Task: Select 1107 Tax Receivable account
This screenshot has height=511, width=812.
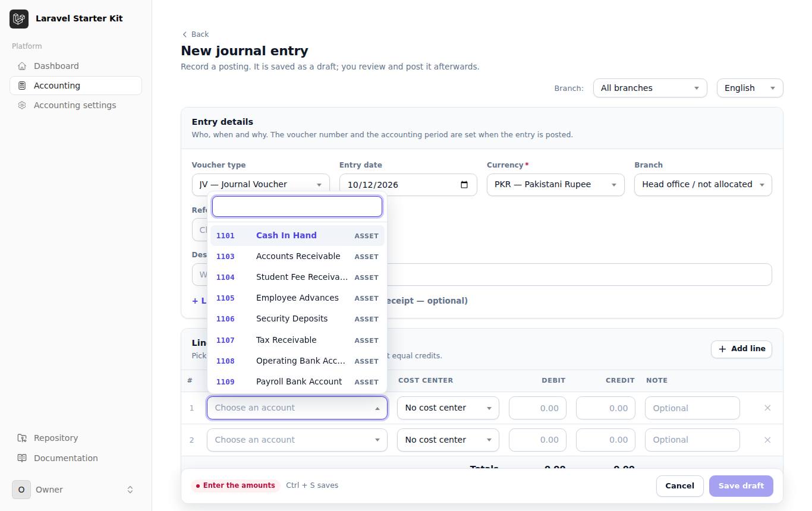Action: tap(297, 340)
